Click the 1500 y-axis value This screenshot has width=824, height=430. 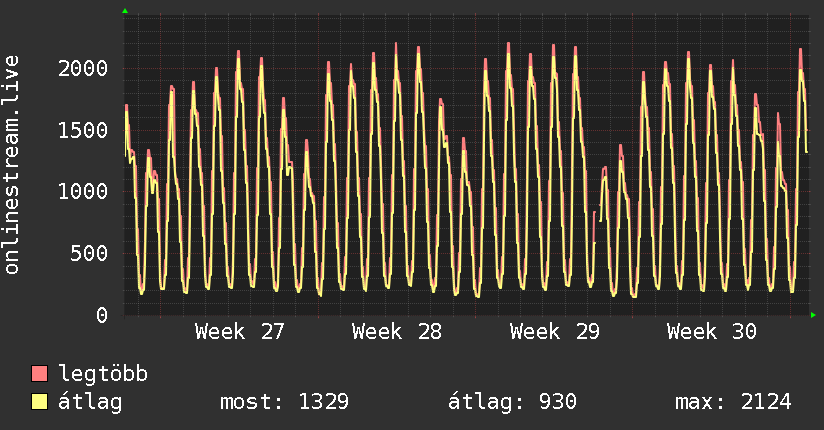tap(83, 130)
